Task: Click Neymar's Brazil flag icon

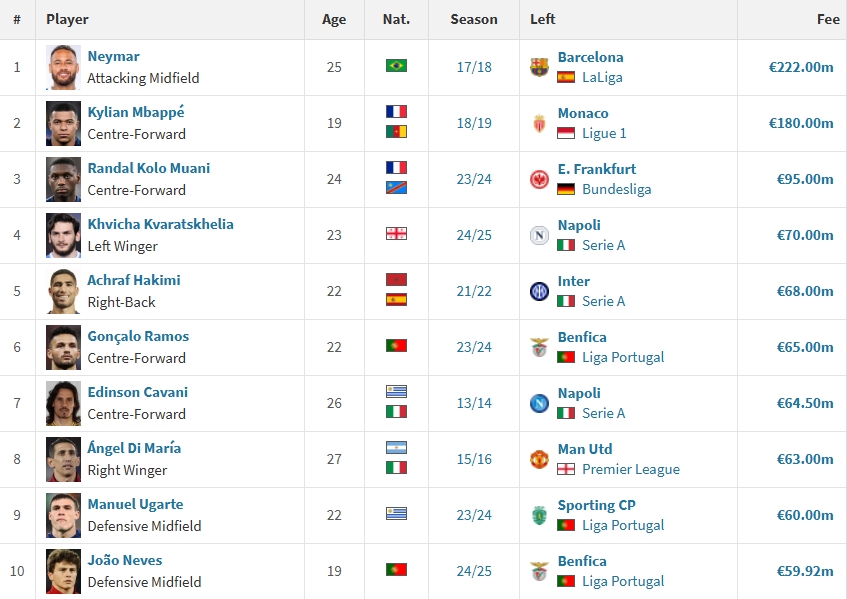Action: [x=396, y=66]
